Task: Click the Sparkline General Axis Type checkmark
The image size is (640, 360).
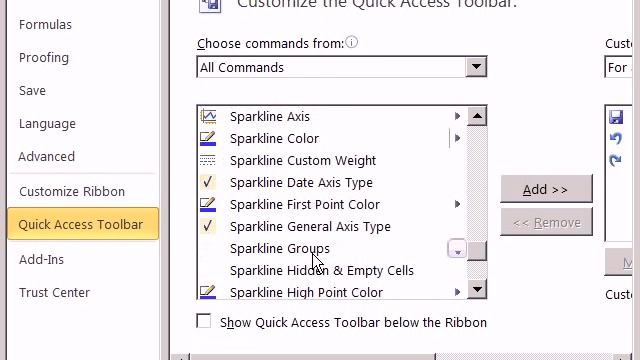Action: click(x=208, y=226)
